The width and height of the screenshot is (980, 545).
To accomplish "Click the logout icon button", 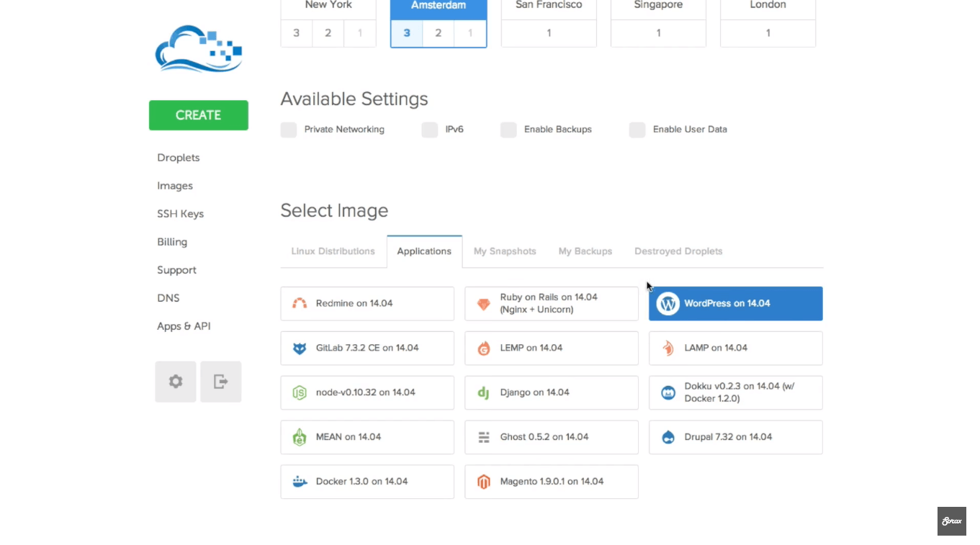I will tap(221, 382).
